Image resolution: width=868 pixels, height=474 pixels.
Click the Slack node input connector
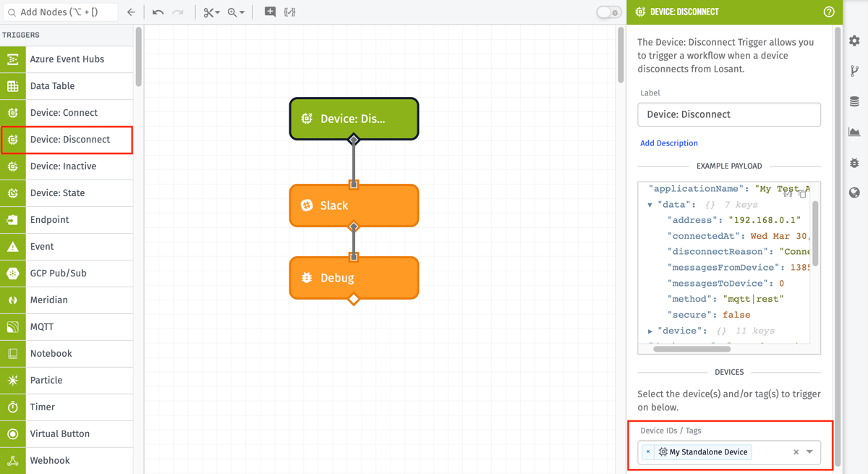[354, 185]
